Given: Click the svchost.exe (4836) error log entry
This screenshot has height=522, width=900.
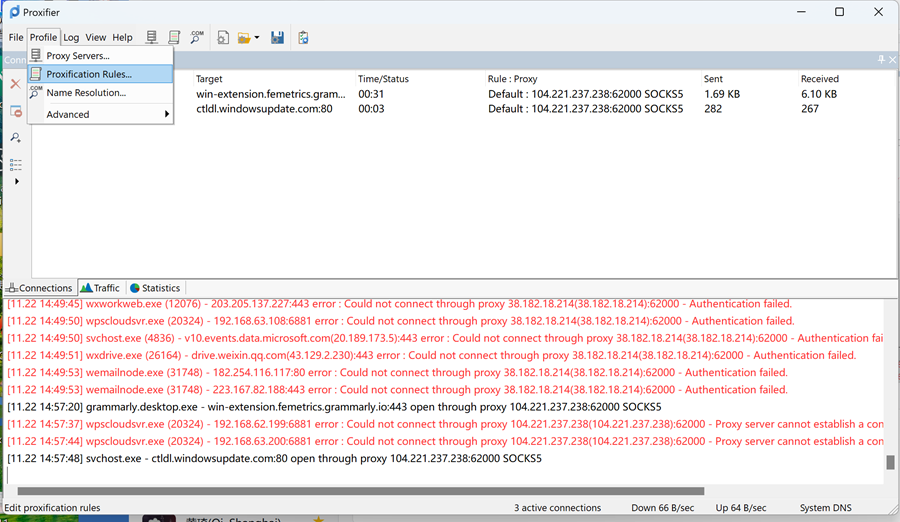Looking at the screenshot, I should click(445, 338).
